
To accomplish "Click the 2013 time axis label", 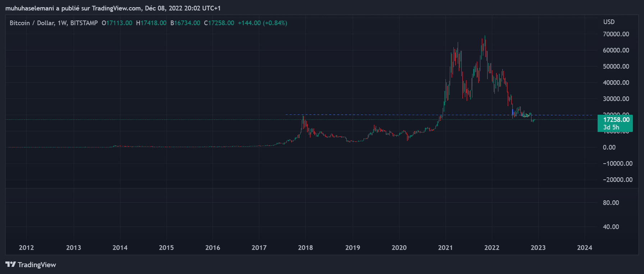I will [73, 248].
